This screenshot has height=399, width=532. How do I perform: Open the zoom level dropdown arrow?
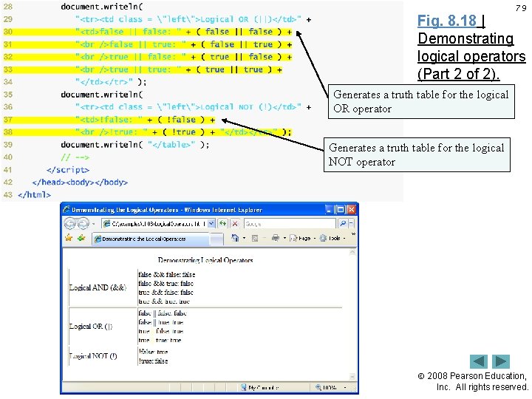pyautogui.click(x=345, y=387)
